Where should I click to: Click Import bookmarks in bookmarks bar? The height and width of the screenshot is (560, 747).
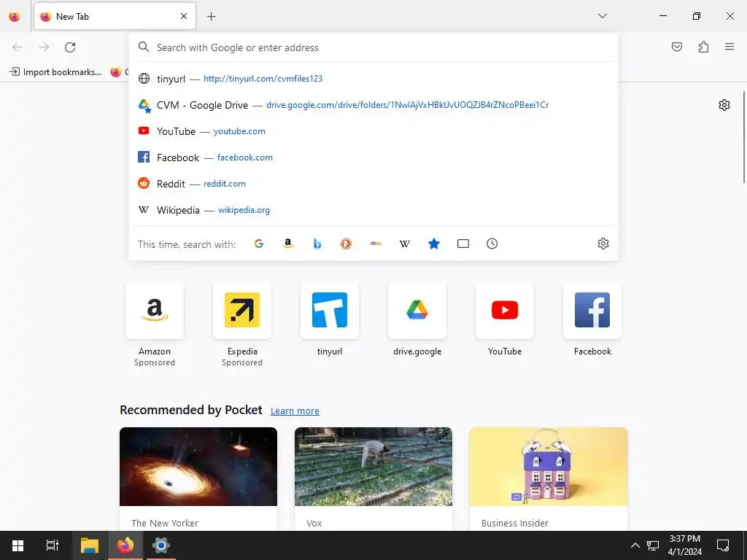coord(55,72)
